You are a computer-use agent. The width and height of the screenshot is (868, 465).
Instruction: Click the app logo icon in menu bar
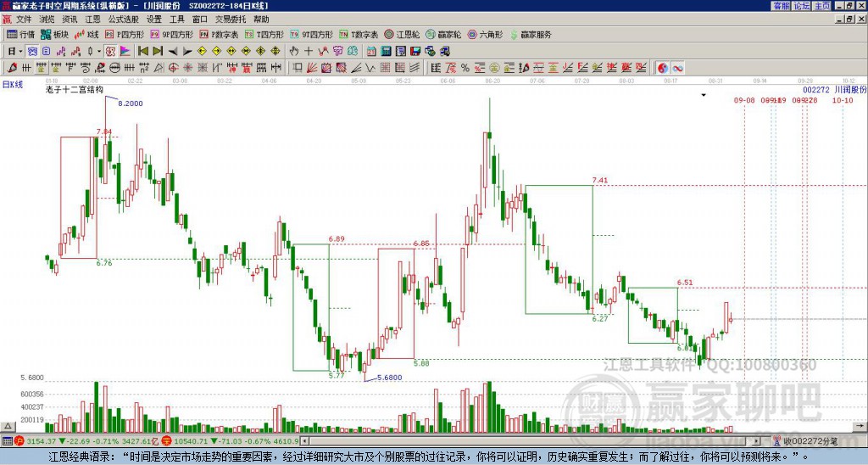coord(7,20)
